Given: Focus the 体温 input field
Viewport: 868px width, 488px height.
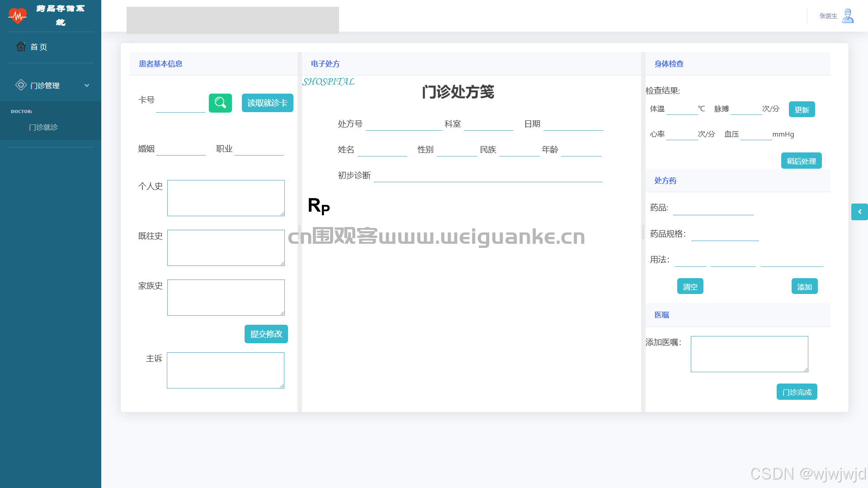Looking at the screenshot, I should pos(682,109).
